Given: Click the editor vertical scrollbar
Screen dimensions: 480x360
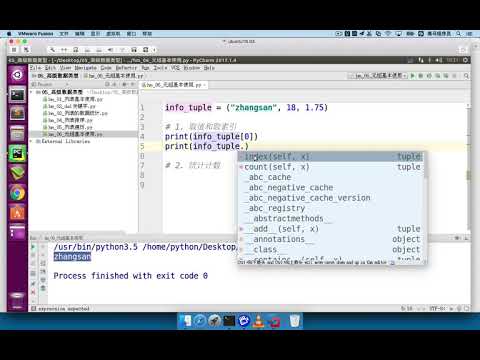Looking at the screenshot, I should 468,167.
